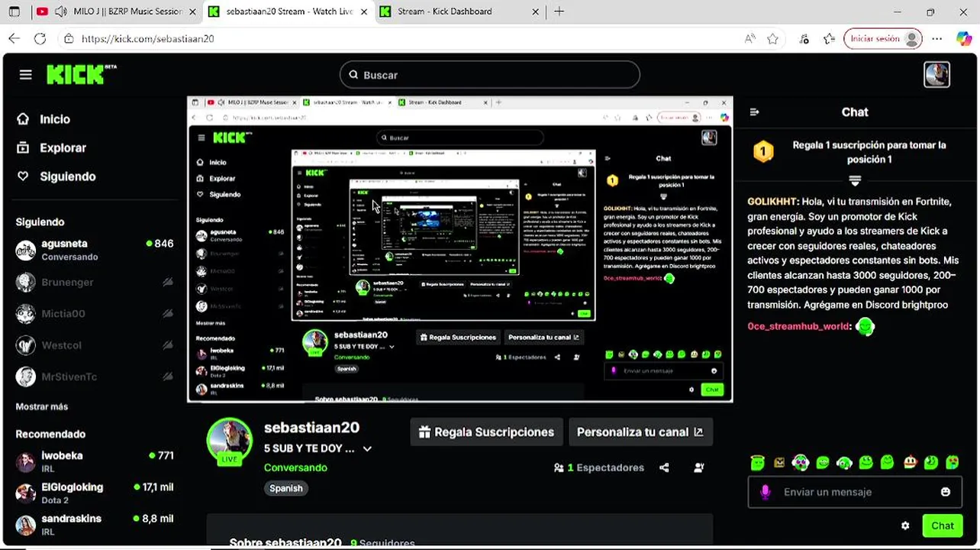Click the Enviar un mensaje field
This screenshot has width=980, height=550.
click(854, 492)
